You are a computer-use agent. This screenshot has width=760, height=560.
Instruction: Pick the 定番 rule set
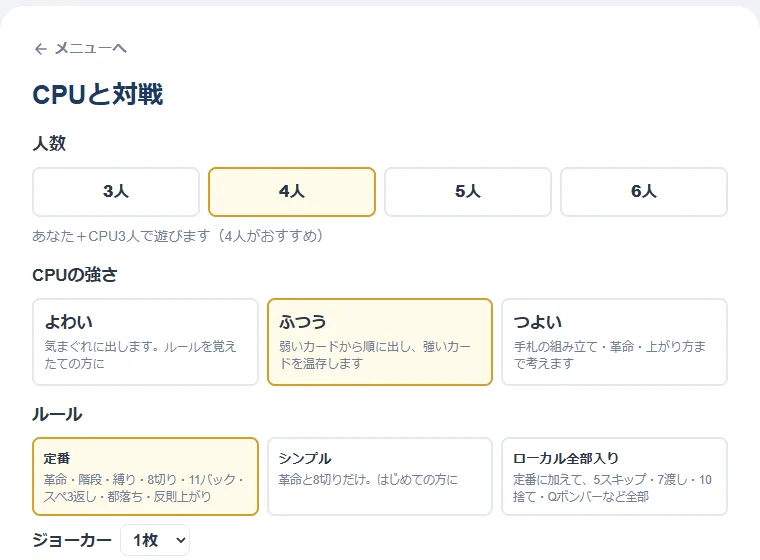pyautogui.click(x=145, y=476)
